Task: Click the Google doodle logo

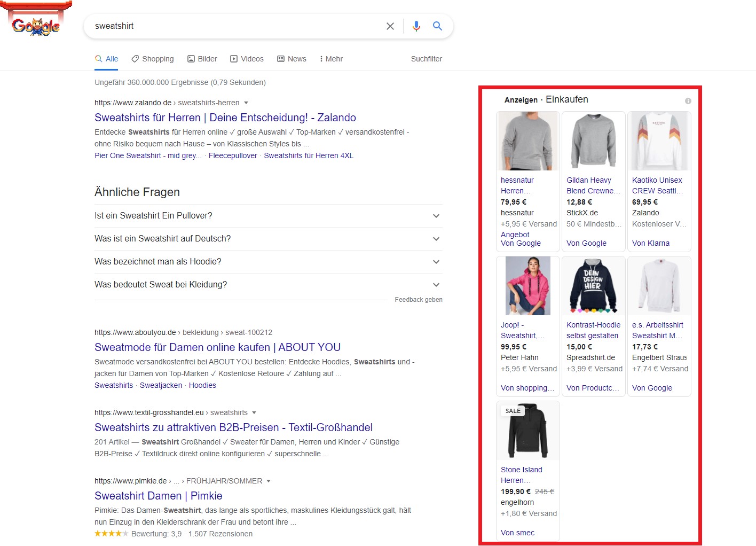Action: coord(36,19)
